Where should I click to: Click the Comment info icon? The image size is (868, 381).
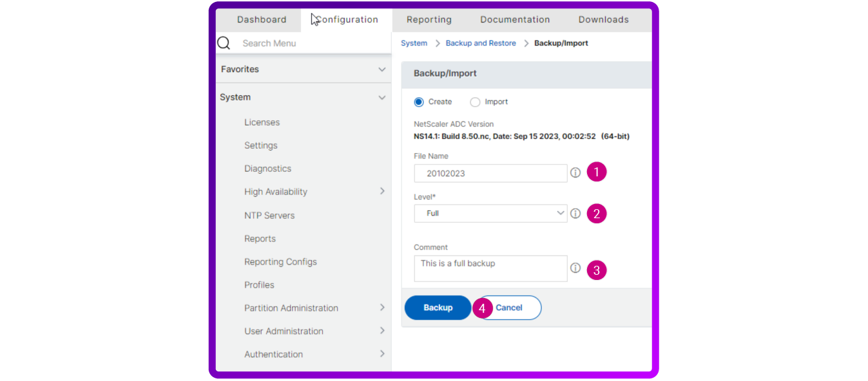click(575, 268)
